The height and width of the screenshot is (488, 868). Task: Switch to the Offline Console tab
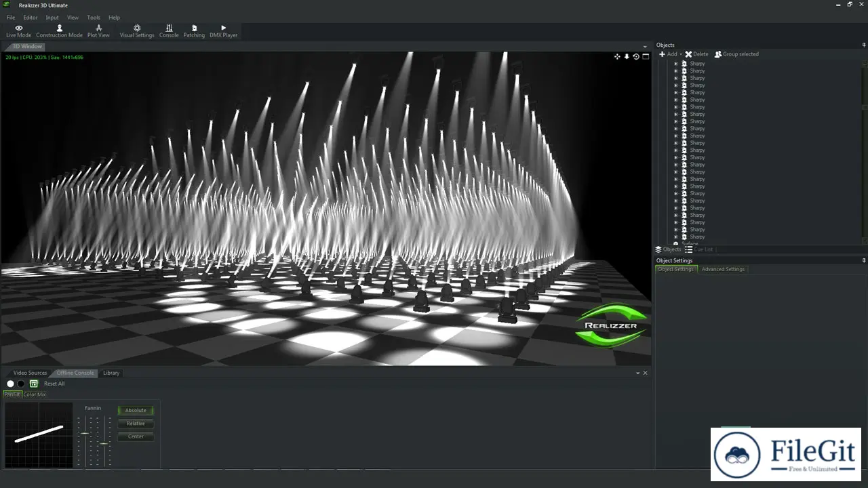coord(75,373)
